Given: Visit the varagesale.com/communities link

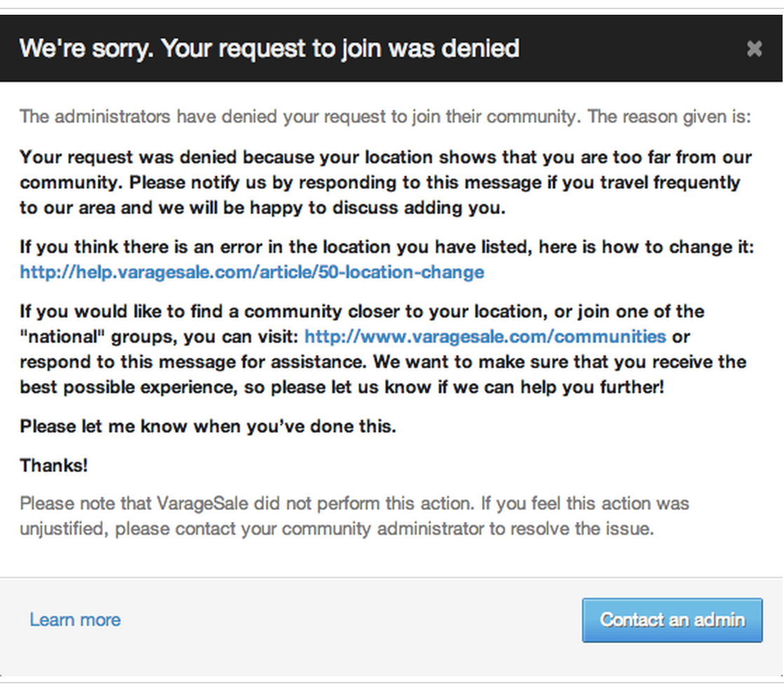Looking at the screenshot, I should (485, 336).
